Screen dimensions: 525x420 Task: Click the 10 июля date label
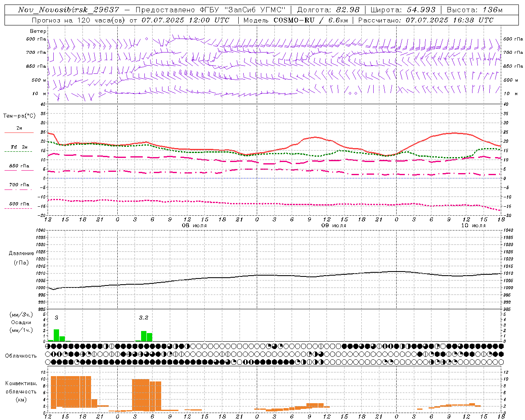click(x=473, y=226)
